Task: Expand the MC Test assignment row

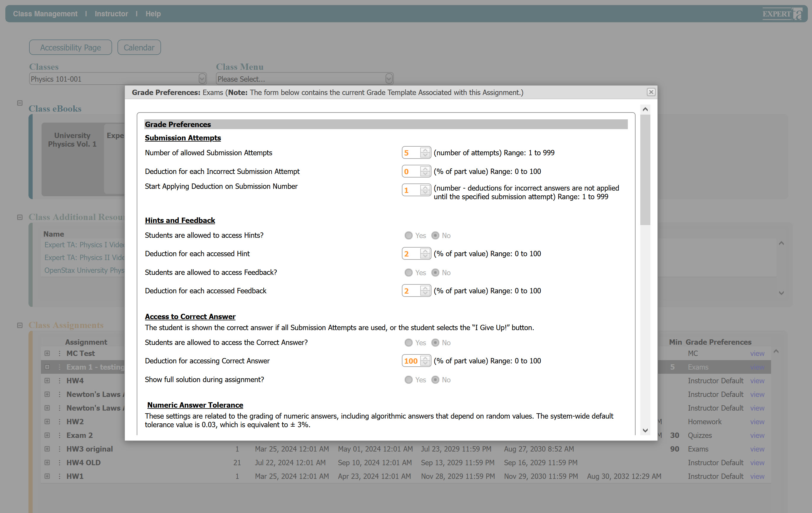Action: 47,353
